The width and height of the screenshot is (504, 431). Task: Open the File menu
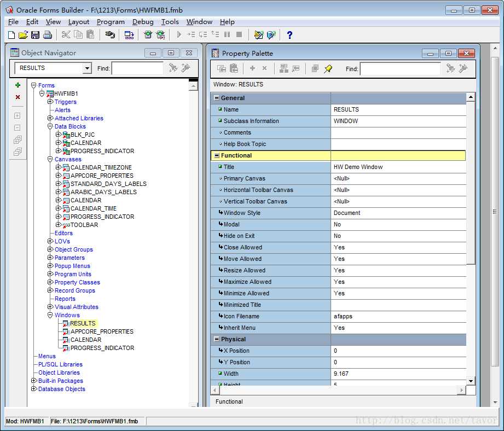(13, 22)
